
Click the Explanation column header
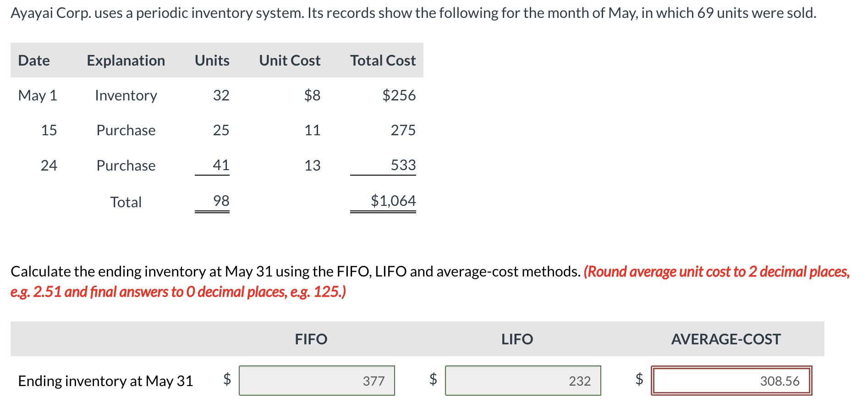(126, 61)
